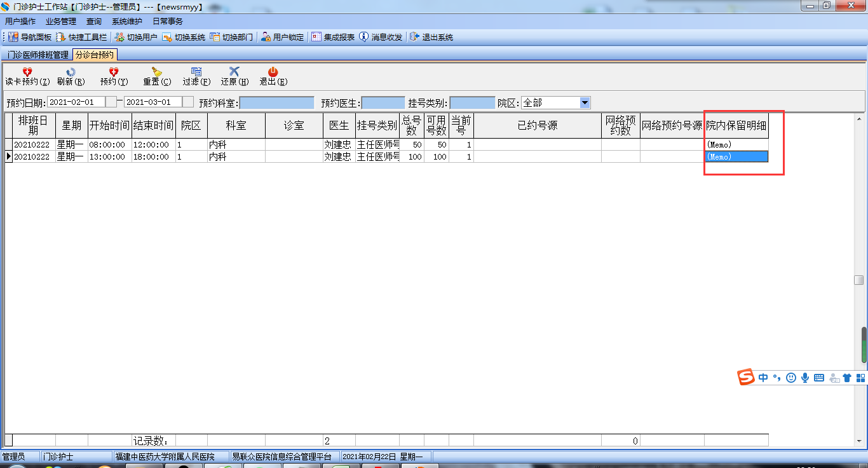
Task: Open the Sogou soft keyboard
Action: tap(819, 378)
